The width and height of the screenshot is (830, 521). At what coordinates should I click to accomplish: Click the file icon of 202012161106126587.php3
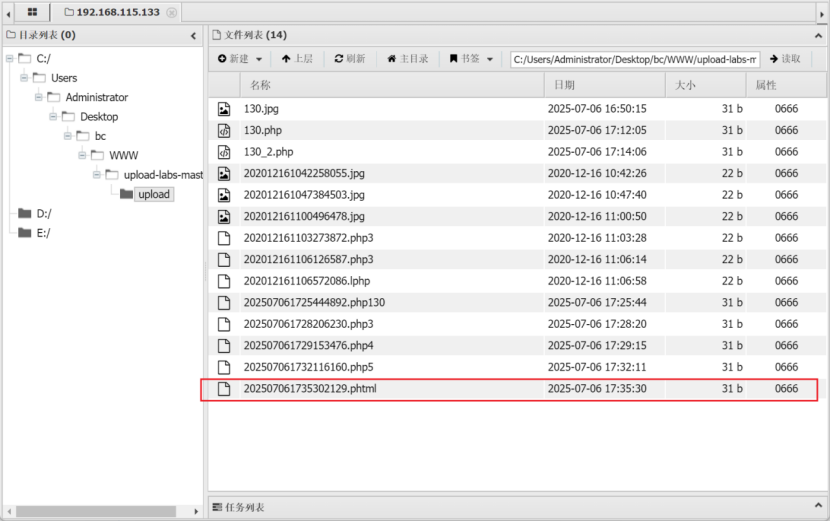click(x=224, y=259)
